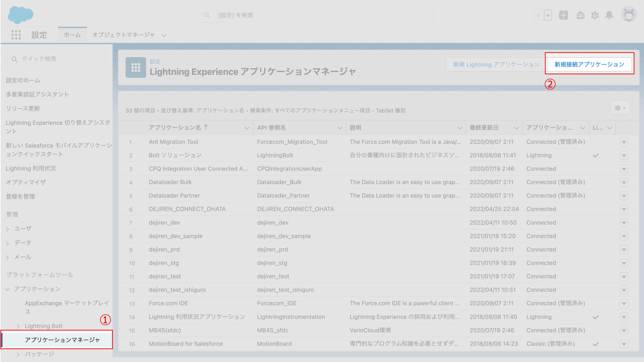Click 新規 Lightning アプリケーション button
This screenshot has height=362, width=644.
click(496, 65)
